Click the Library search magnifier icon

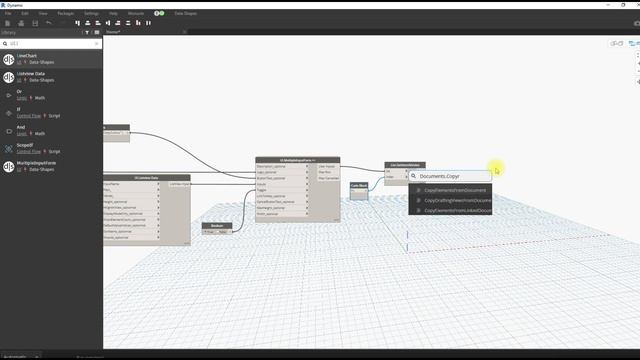[5, 43]
